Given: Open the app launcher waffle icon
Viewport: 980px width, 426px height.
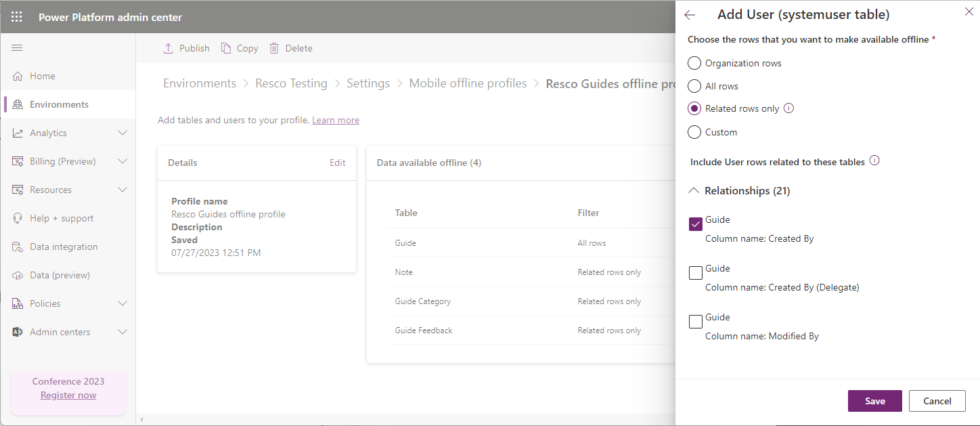Looking at the screenshot, I should coord(17,17).
